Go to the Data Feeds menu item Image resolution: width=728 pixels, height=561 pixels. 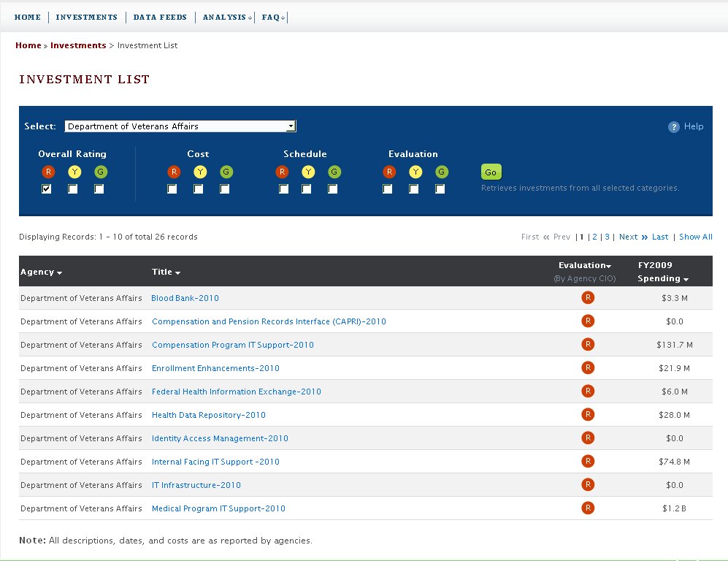pos(160,18)
